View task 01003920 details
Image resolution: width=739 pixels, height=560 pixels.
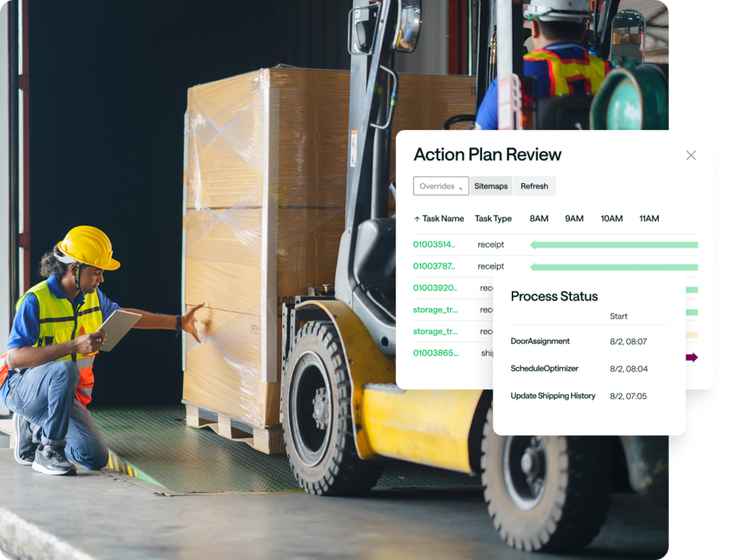tap(434, 288)
